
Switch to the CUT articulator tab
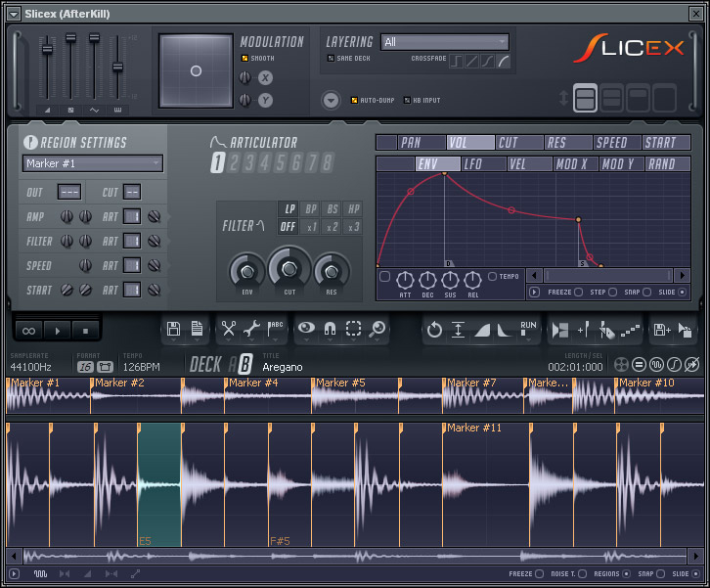point(520,143)
